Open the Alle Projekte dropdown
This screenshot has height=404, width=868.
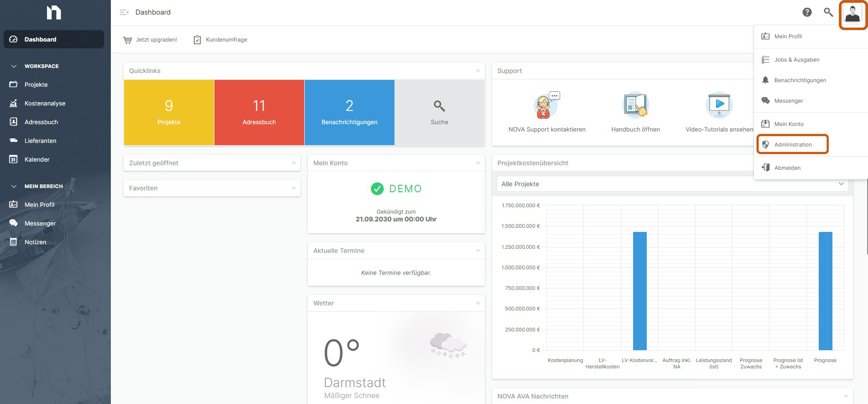pos(671,184)
